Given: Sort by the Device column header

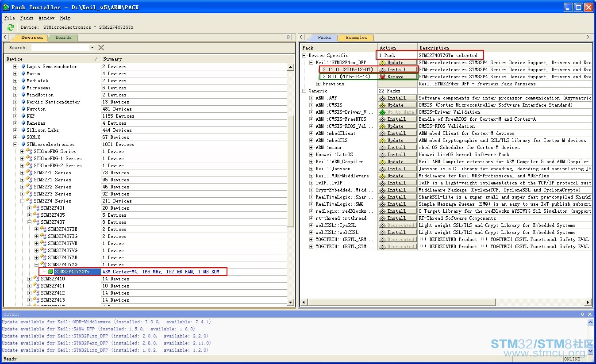Looking at the screenshot, I should click(52, 59).
